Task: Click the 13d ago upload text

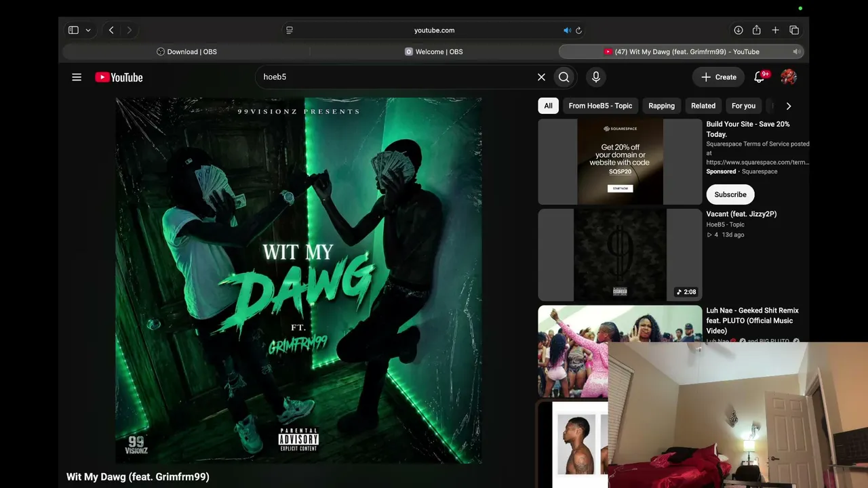Action: 732,235
